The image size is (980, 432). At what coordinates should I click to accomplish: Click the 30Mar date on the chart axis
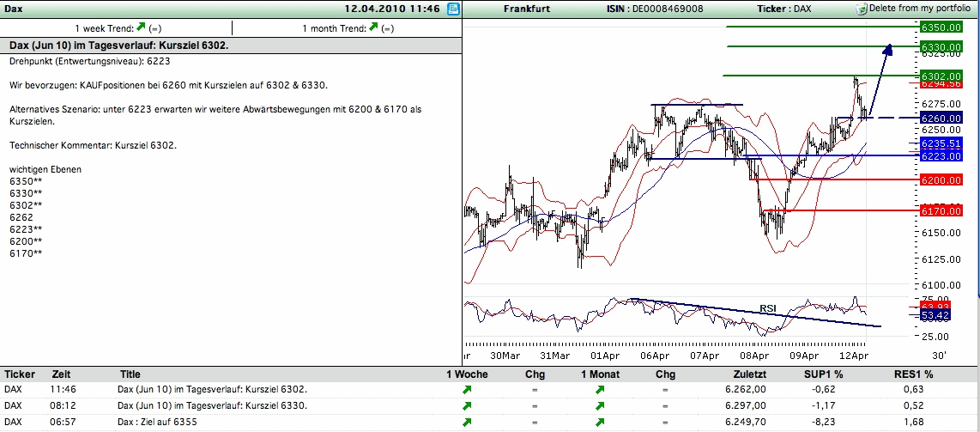pyautogui.click(x=505, y=356)
